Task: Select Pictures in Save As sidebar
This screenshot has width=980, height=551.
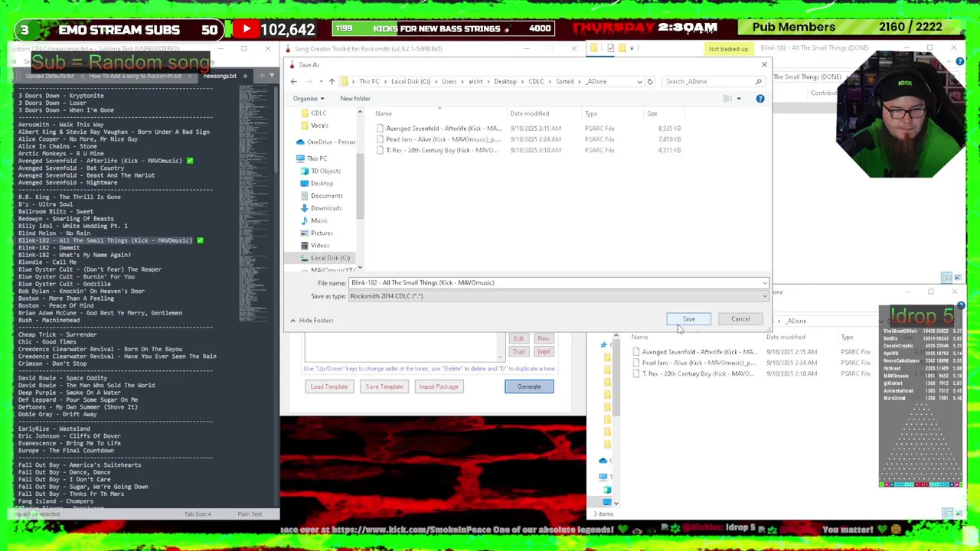Action: tap(317, 233)
